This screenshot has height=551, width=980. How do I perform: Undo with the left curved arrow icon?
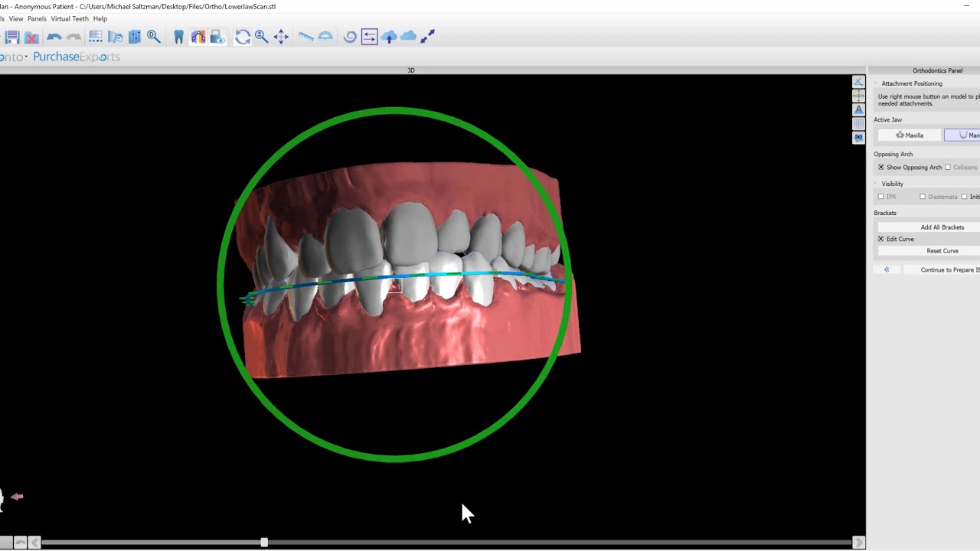pyautogui.click(x=54, y=37)
